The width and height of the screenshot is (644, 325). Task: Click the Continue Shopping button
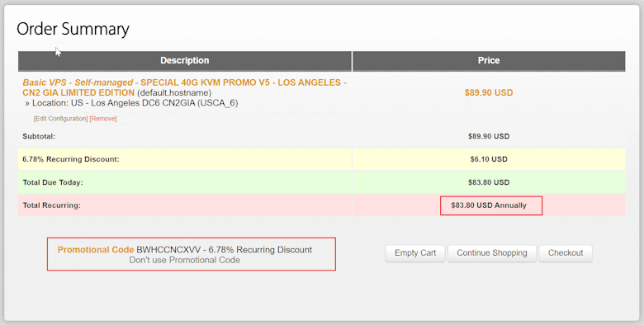pyautogui.click(x=491, y=253)
